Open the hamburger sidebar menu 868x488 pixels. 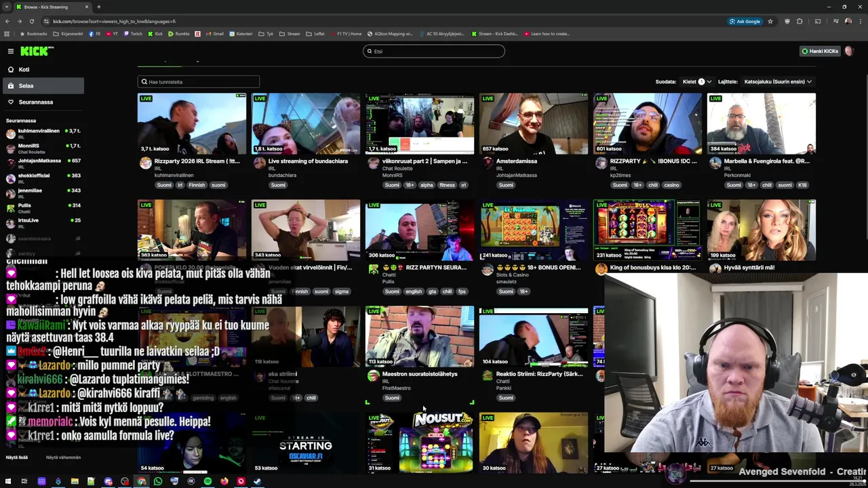[x=11, y=51]
